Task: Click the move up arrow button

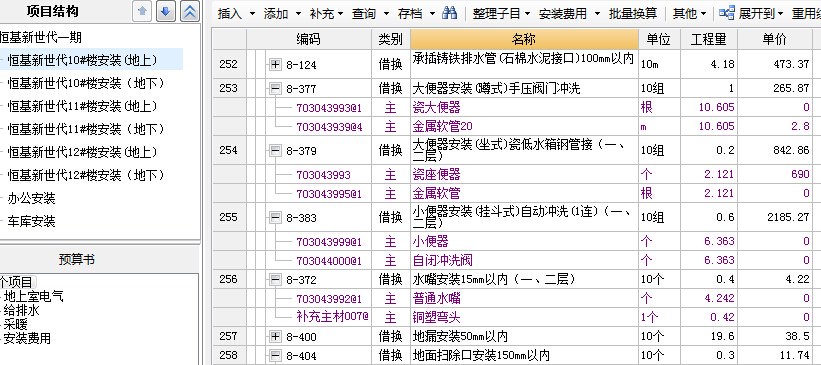Action: click(142, 12)
